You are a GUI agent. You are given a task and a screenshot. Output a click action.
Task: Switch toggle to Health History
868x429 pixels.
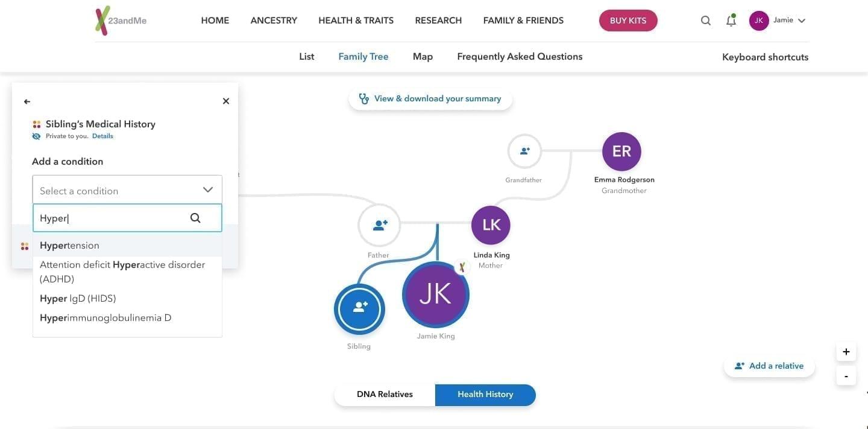(x=485, y=395)
